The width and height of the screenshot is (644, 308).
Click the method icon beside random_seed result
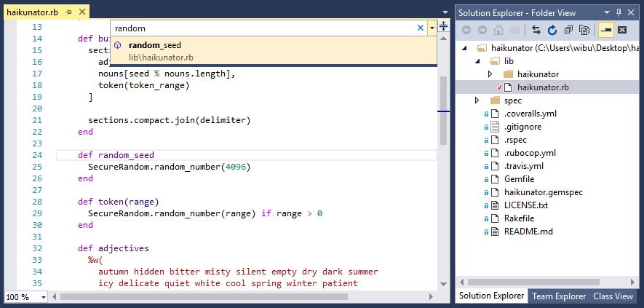[x=117, y=45]
